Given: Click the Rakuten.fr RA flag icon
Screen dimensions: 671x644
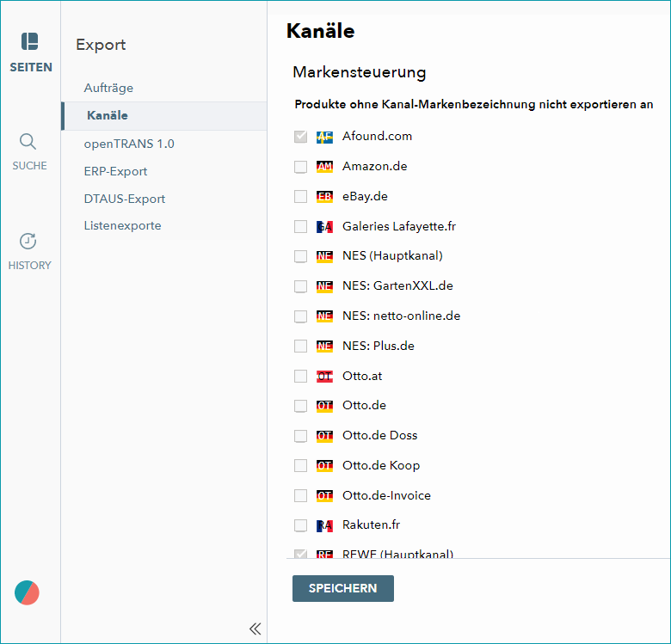Looking at the screenshot, I should pos(324,525).
